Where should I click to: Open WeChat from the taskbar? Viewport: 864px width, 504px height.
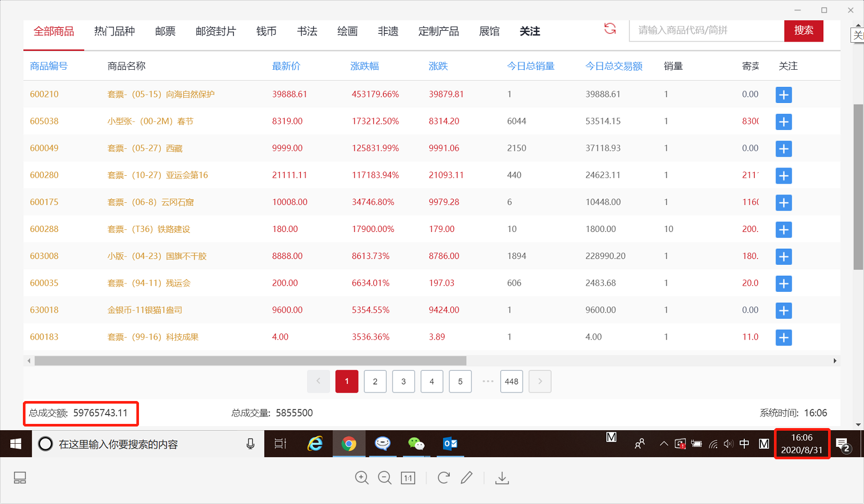point(416,444)
